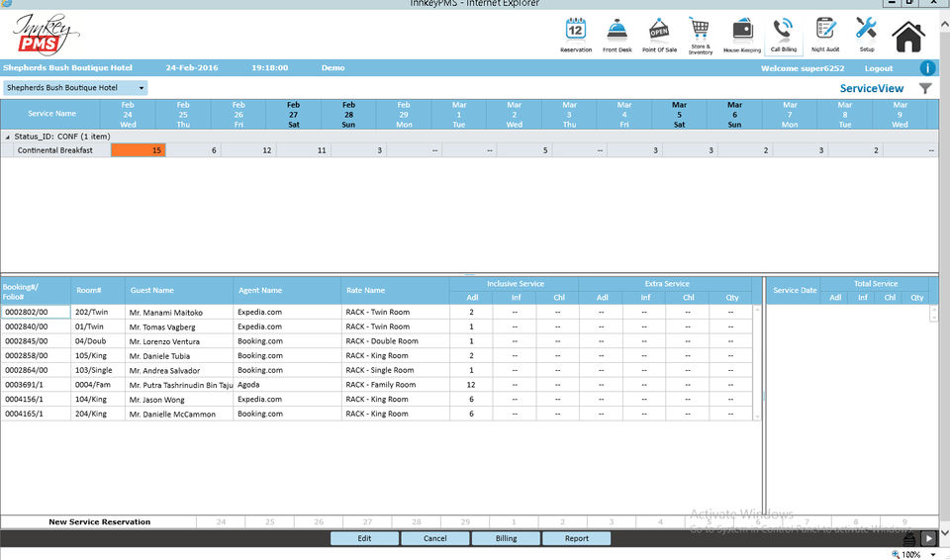The height and width of the screenshot is (560, 950).
Task: Open the Night Audit icon
Action: tap(825, 35)
